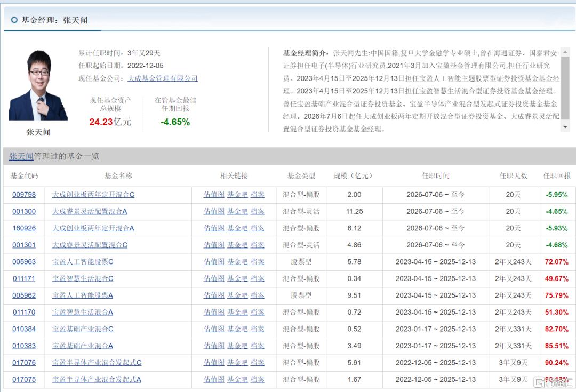Open fund code 001301
Screen dimensions: 576x392
point(24,245)
